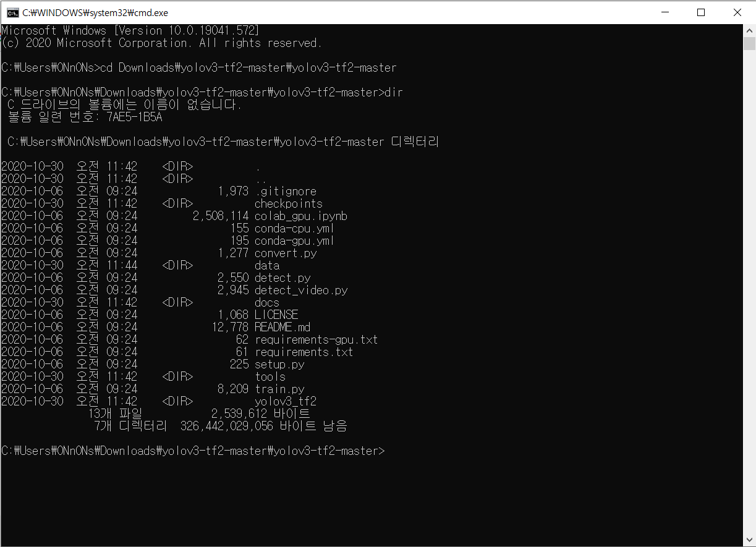Click the train.py file name
Viewport: 756px width, 547px height.
(279, 389)
